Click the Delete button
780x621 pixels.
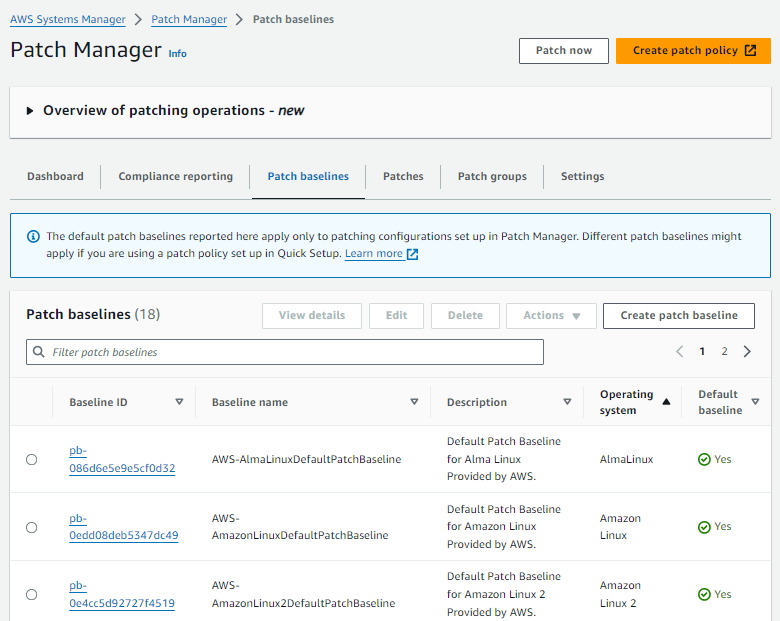tap(465, 316)
